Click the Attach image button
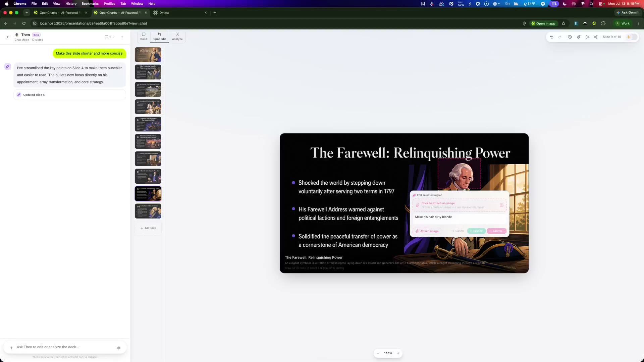 [427, 231]
